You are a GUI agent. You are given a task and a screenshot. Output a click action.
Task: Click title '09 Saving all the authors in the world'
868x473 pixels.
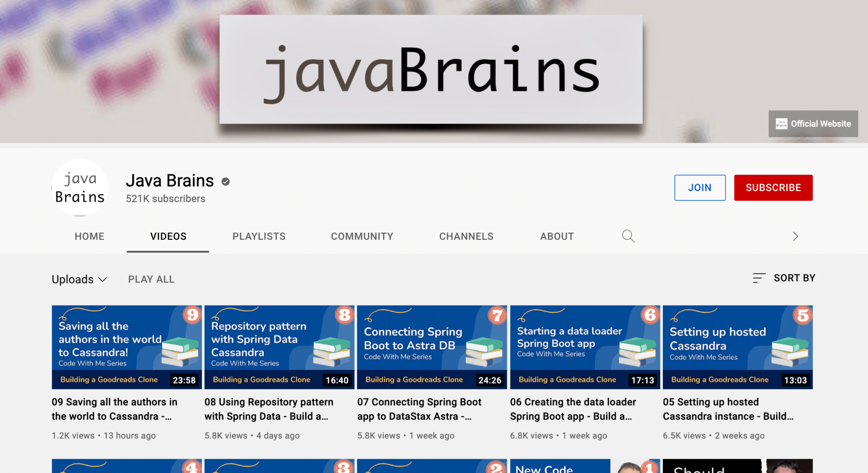tap(114, 409)
